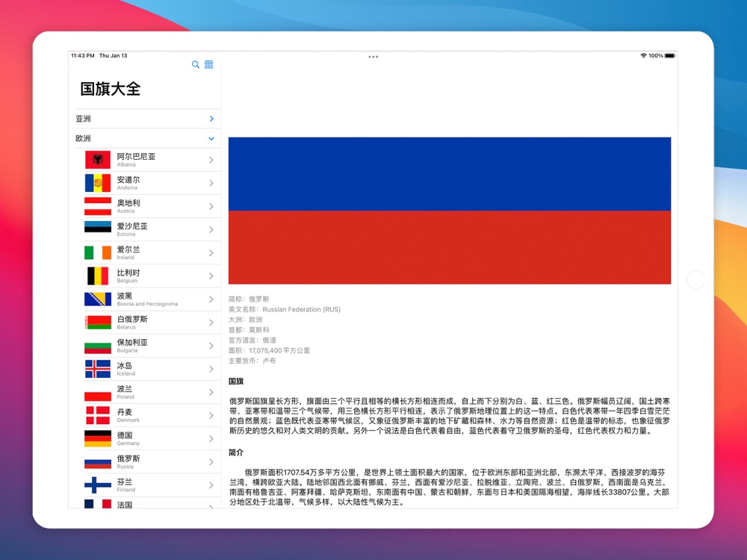Open the 阿尔巴尼亚 Albania row chevron
The height and width of the screenshot is (560, 747).
click(211, 160)
